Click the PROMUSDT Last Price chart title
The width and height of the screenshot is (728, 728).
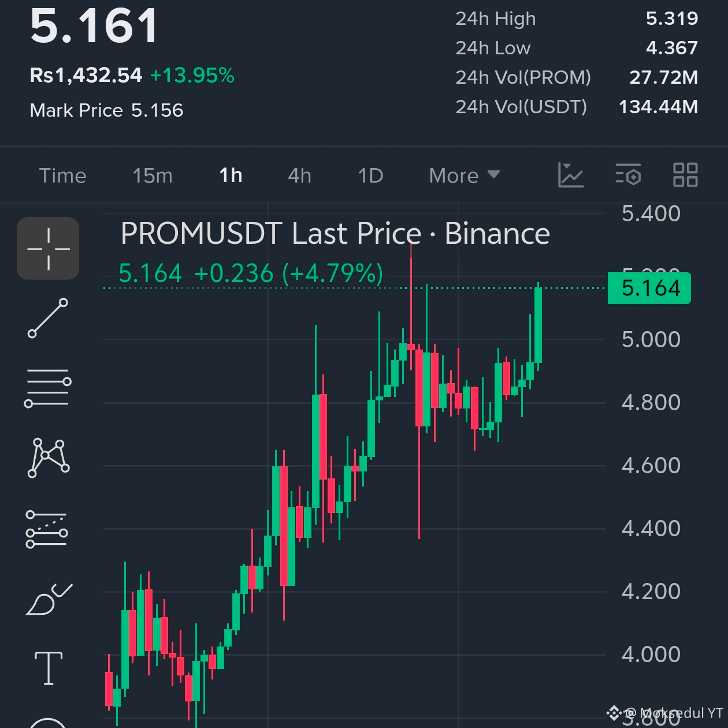click(335, 234)
